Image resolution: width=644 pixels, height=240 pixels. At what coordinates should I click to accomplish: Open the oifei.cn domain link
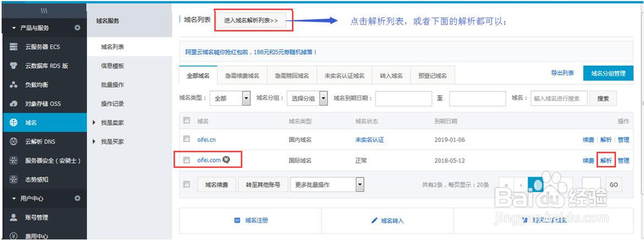click(206, 139)
